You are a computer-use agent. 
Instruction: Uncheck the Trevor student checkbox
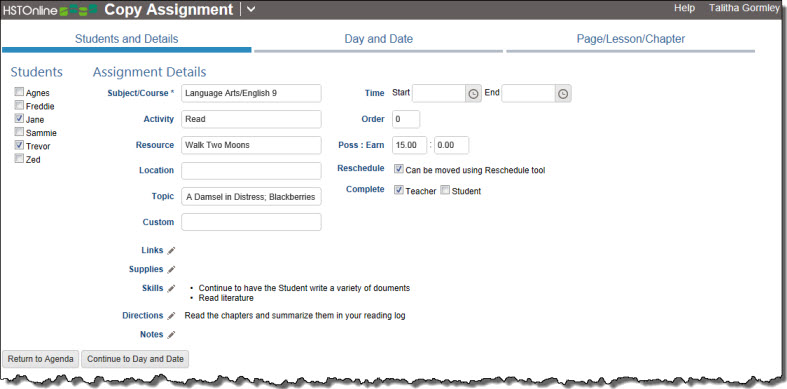[x=19, y=146]
